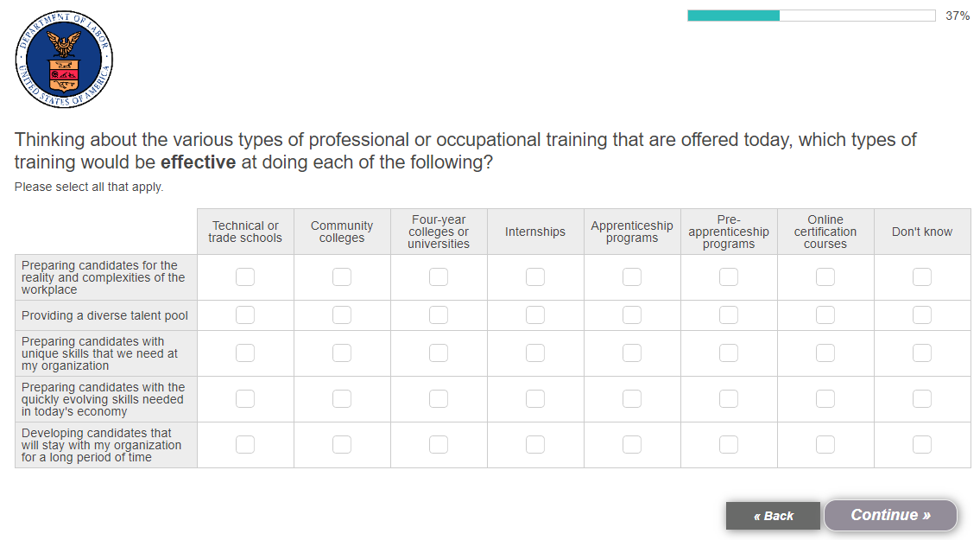Check Community colleges for quickly evolving skills row

click(x=342, y=399)
